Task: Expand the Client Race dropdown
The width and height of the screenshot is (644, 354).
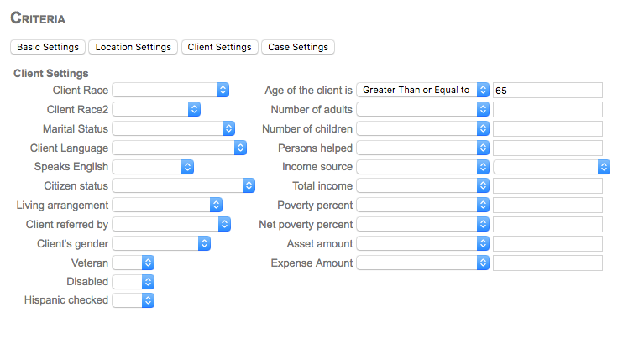Action: point(170,90)
